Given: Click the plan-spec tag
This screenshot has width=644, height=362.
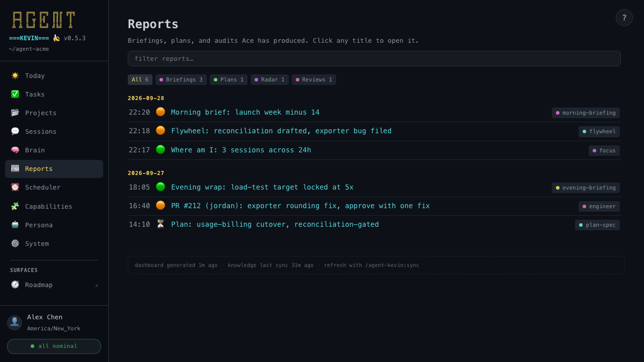Looking at the screenshot, I should pyautogui.click(x=597, y=225).
